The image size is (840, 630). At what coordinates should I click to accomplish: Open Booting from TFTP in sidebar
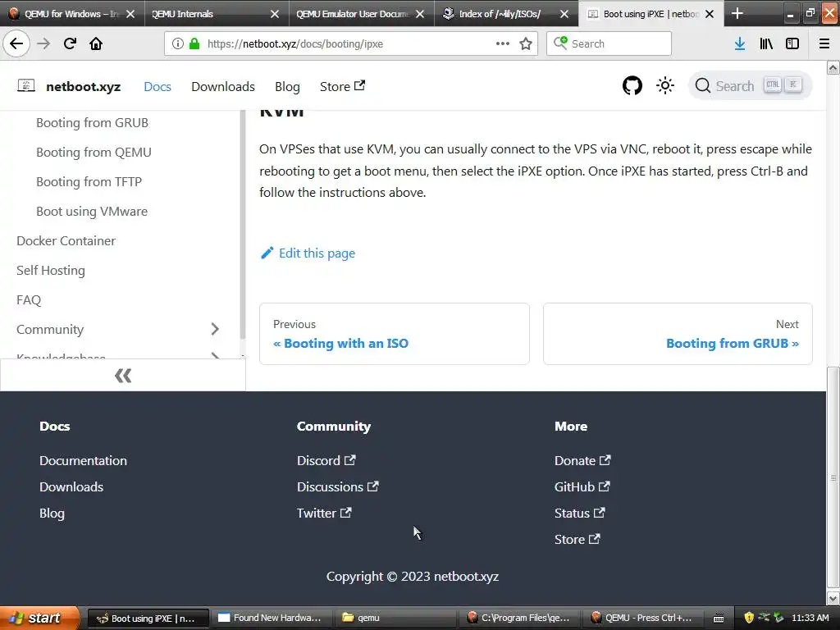coord(89,181)
